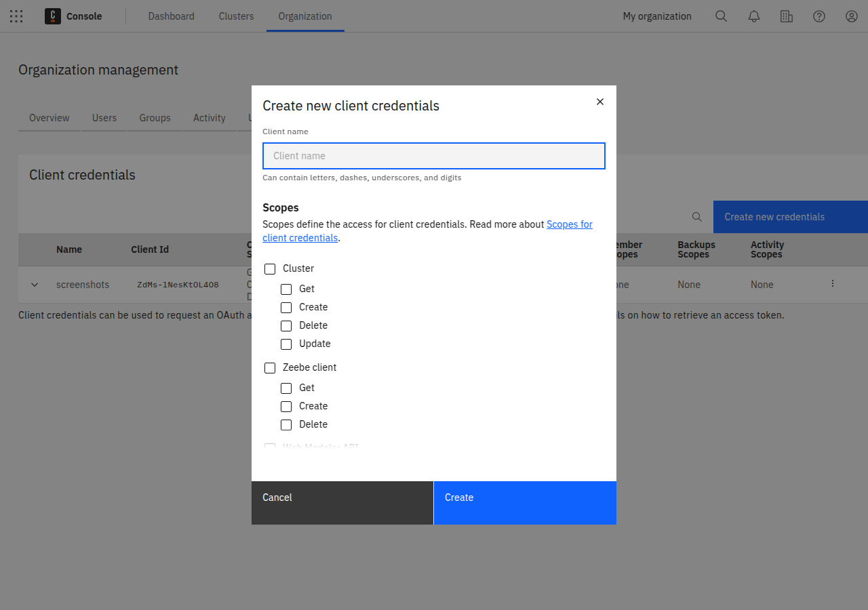Tick the Update checkbox under Cluster
The image size is (868, 610).
click(x=286, y=344)
